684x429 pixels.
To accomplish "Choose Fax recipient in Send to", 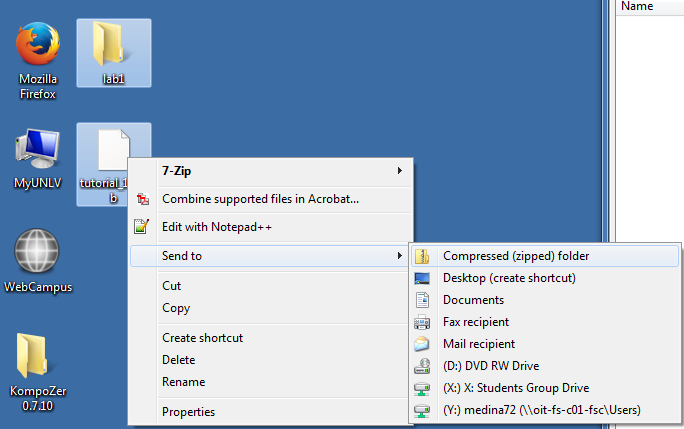I will click(x=476, y=322).
